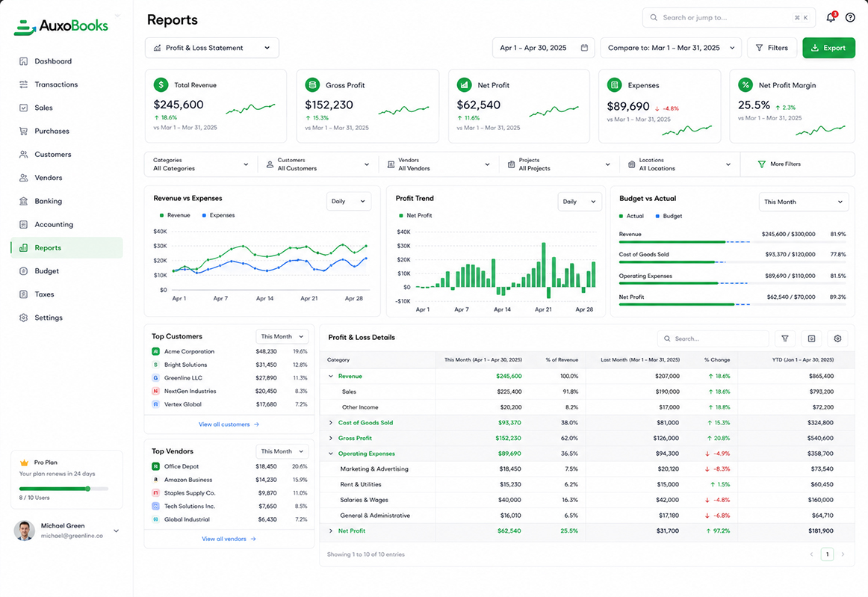The width and height of the screenshot is (868, 597).
Task: Click the Apr 1 – Apr 30, 2025 date range
Action: click(543, 48)
